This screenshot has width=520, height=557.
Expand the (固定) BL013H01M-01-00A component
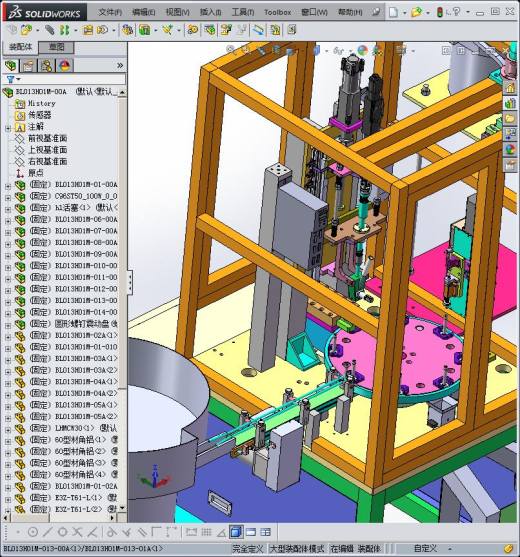[x=8, y=185]
